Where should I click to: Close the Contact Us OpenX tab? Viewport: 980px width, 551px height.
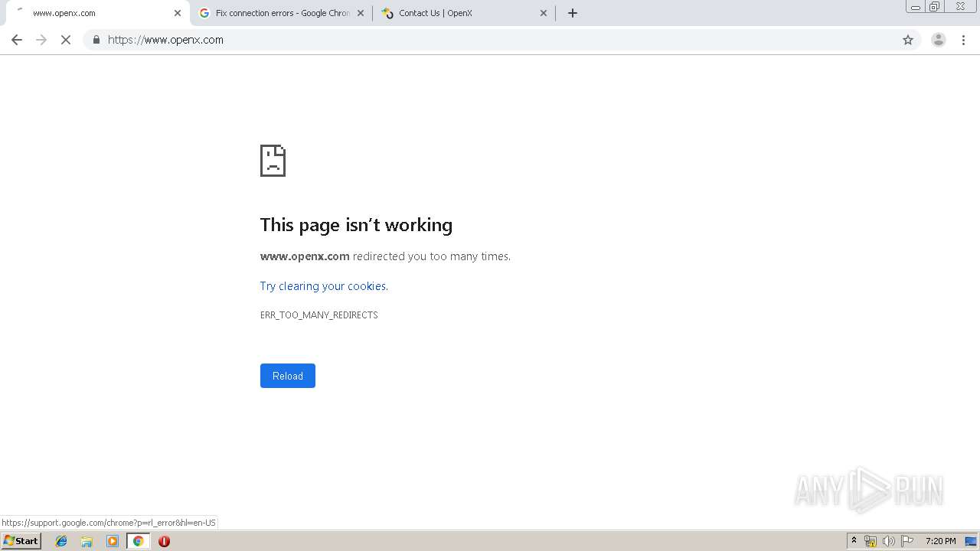coord(544,13)
